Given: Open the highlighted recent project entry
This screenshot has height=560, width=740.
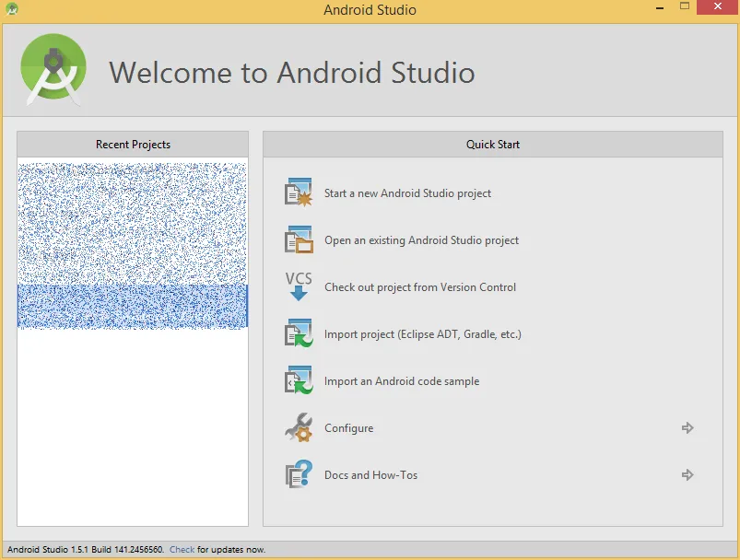Looking at the screenshot, I should tap(133, 306).
